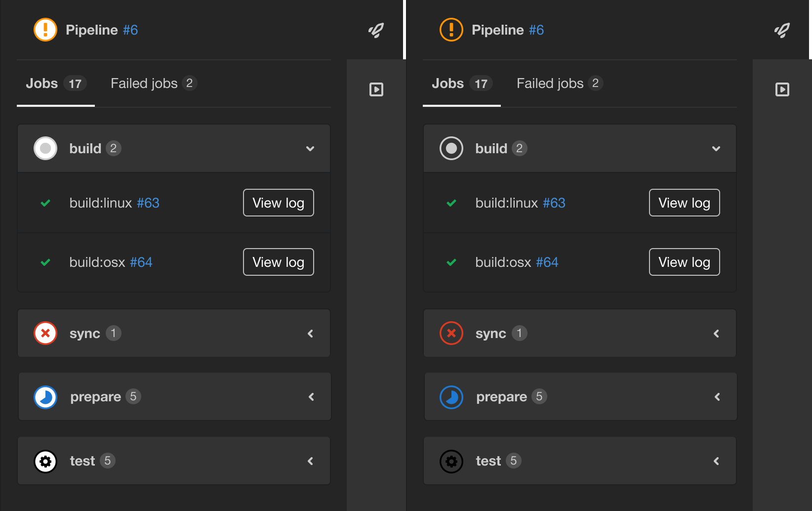The height and width of the screenshot is (511, 812).
Task: Collapse the build jobs section
Action: pyautogui.click(x=310, y=148)
